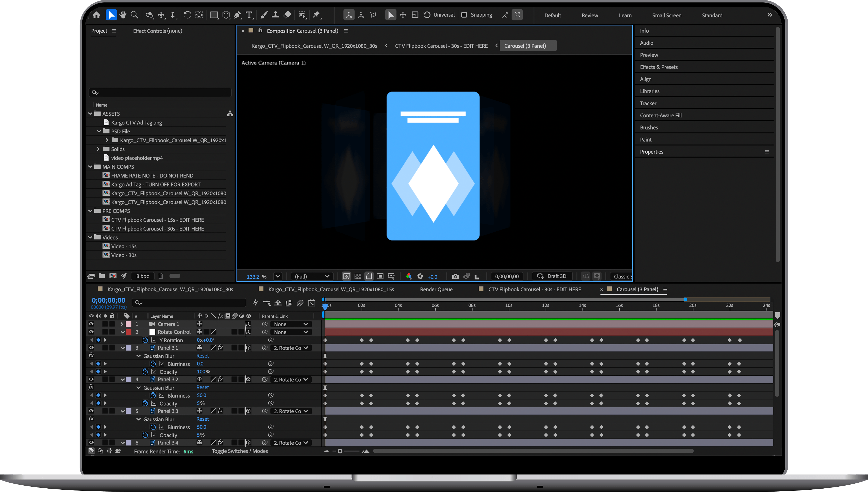Click the Project panel search field

pyautogui.click(x=160, y=92)
